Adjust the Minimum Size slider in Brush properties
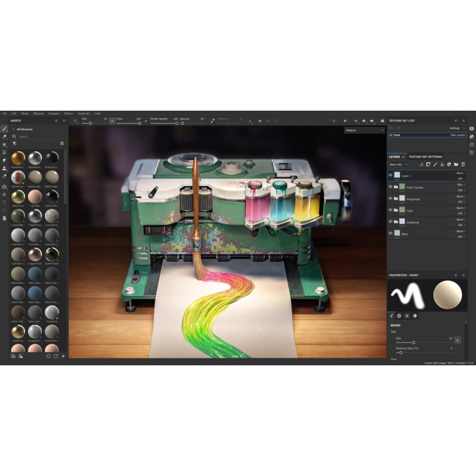The width and height of the screenshot is (476, 476). pos(400,352)
